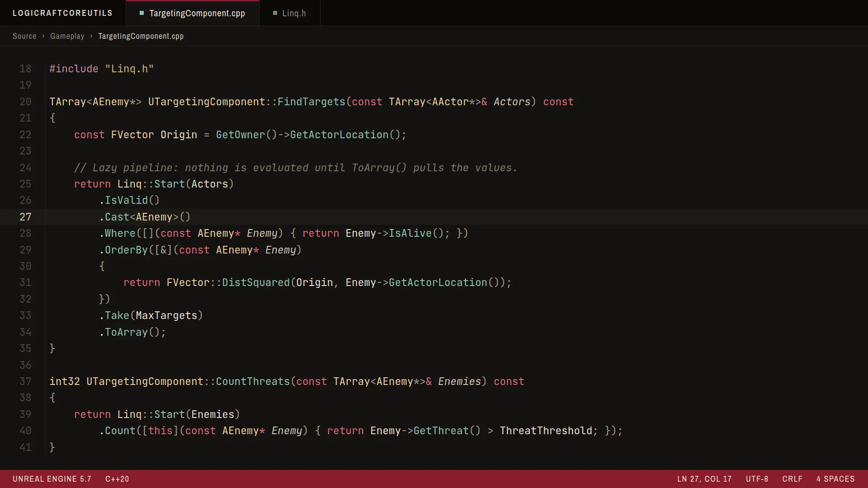Click Linq::Start(Actors) on line 25
Screen dimensions: 868x488
175,184
